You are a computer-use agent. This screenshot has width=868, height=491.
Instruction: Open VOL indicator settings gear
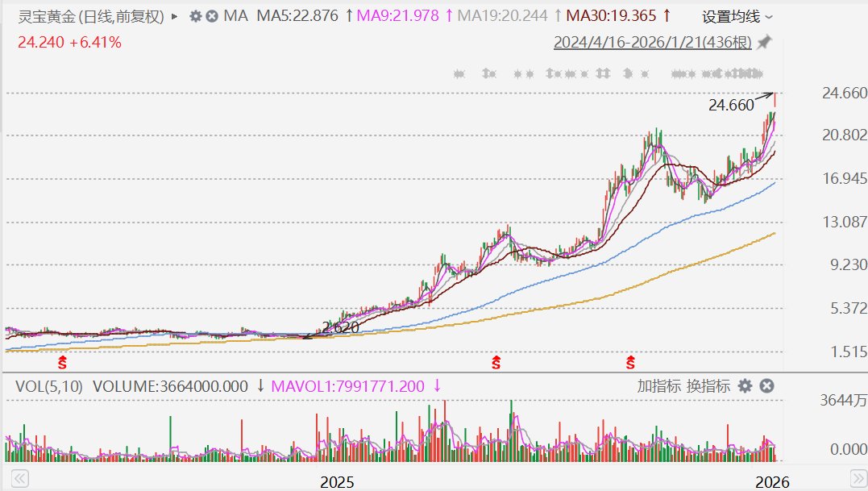745,386
